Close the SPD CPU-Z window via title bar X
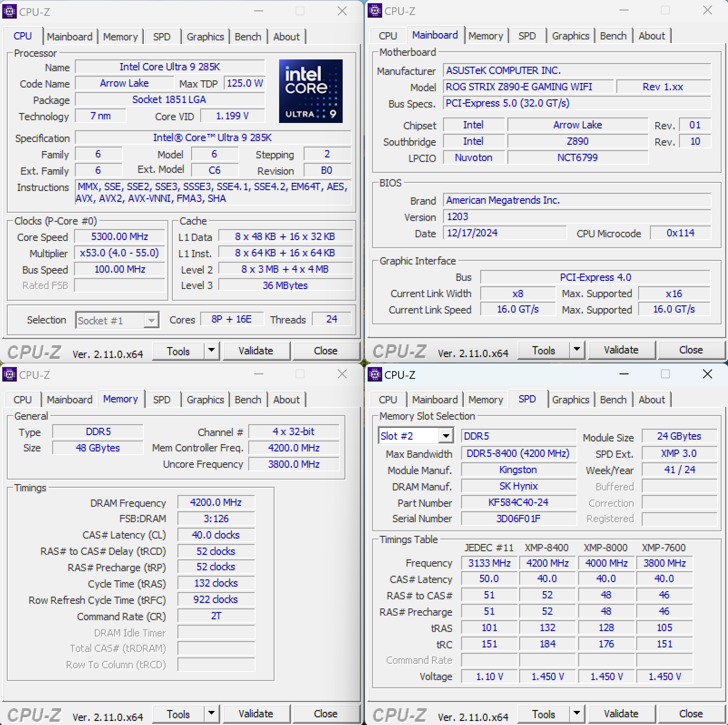 click(708, 374)
